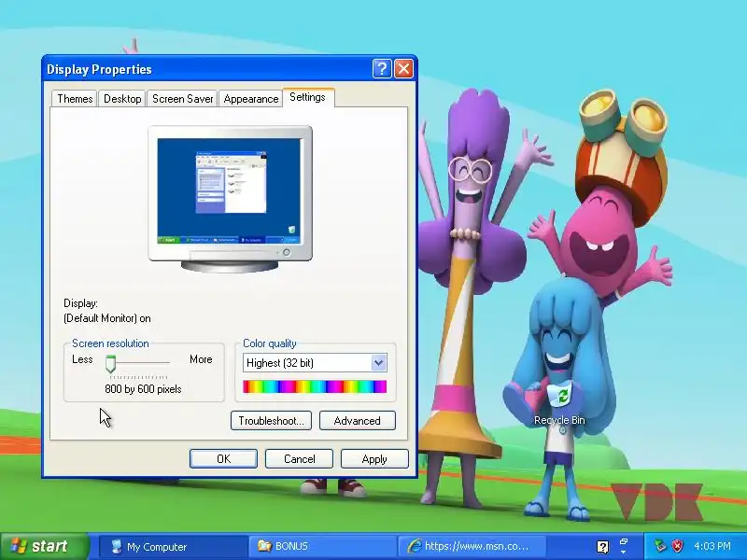Screen dimensions: 747x560
Task: Switch to BONUS folder taskbar button
Action: pos(322,546)
